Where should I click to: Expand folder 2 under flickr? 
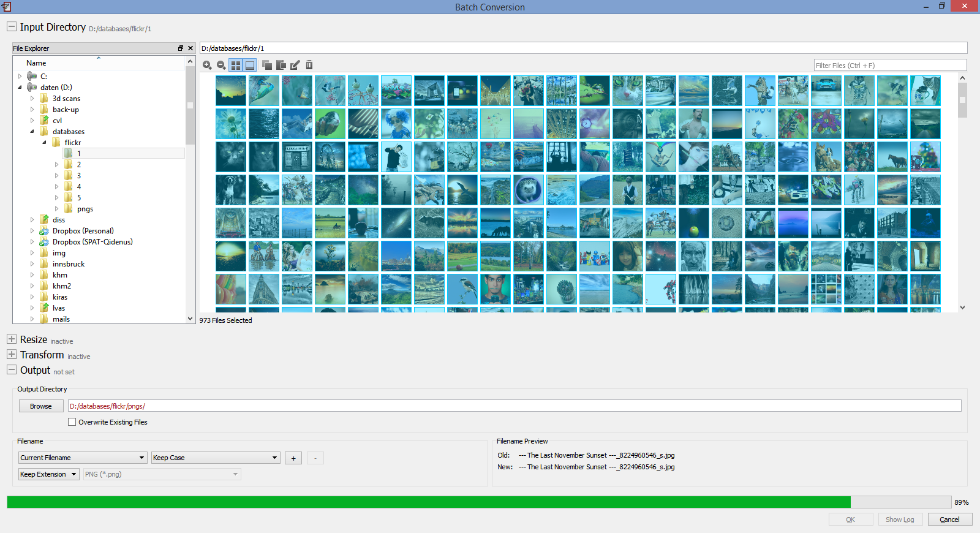56,165
